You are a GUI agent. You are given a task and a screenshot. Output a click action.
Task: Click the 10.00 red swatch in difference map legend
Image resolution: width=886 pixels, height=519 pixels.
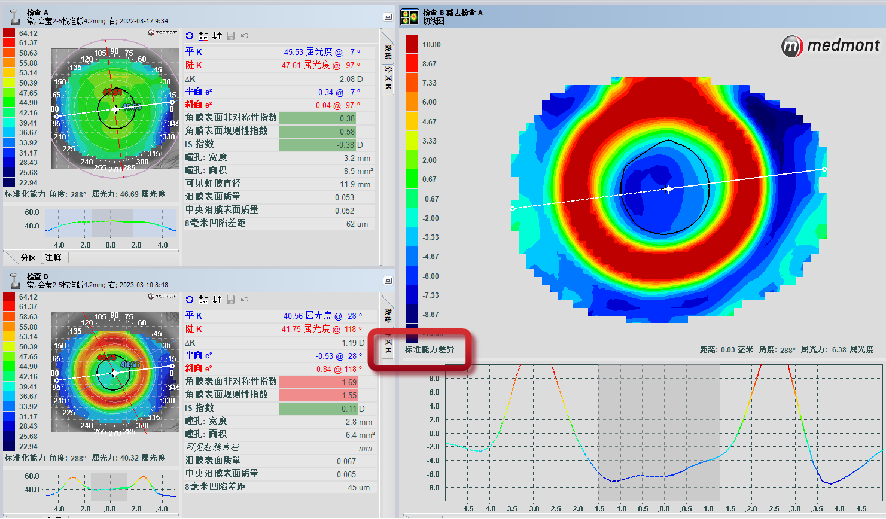pyautogui.click(x=412, y=44)
